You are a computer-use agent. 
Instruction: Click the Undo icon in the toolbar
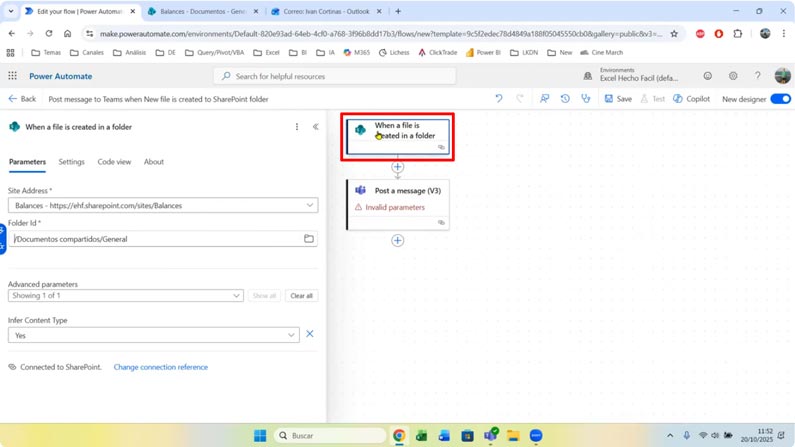[499, 99]
